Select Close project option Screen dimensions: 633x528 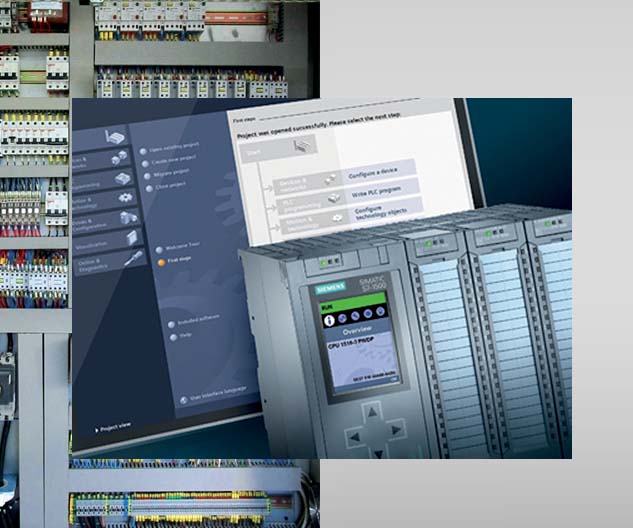pos(166,186)
